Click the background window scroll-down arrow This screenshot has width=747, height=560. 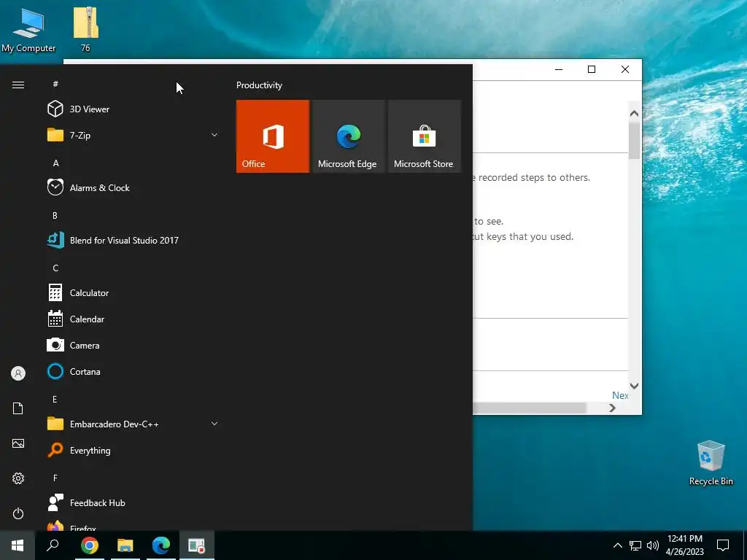(634, 386)
